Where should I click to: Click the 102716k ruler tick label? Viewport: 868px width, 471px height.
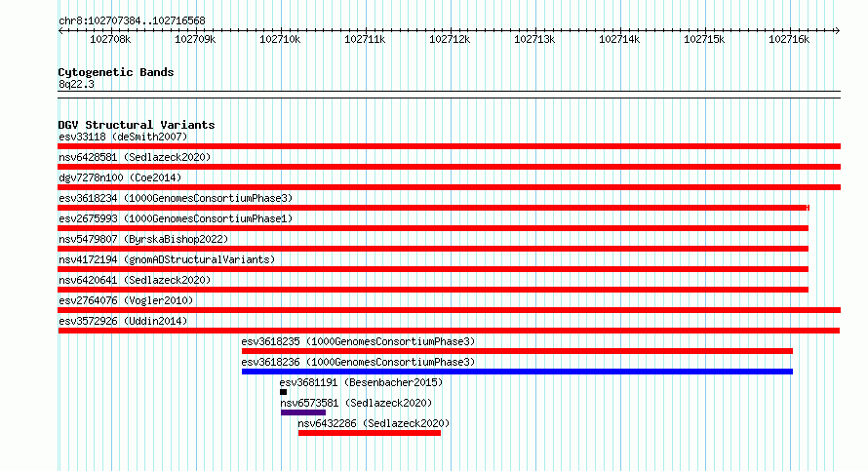coord(789,39)
